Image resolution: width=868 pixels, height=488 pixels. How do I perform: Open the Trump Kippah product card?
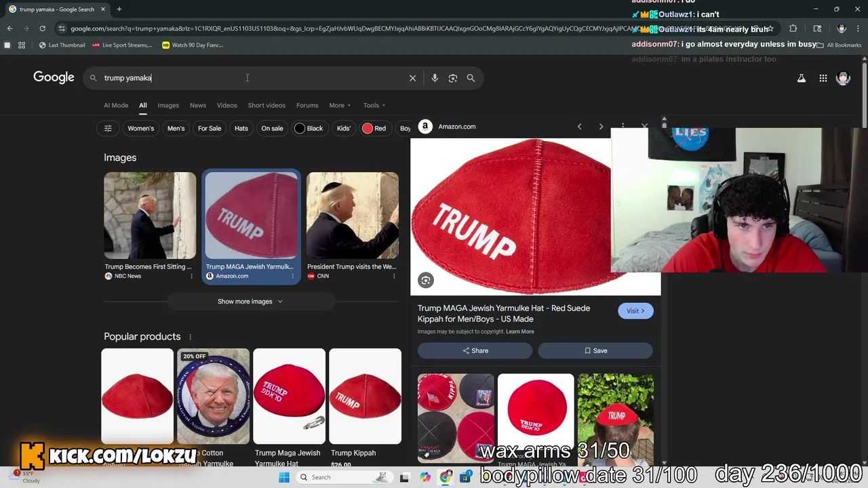(365, 408)
